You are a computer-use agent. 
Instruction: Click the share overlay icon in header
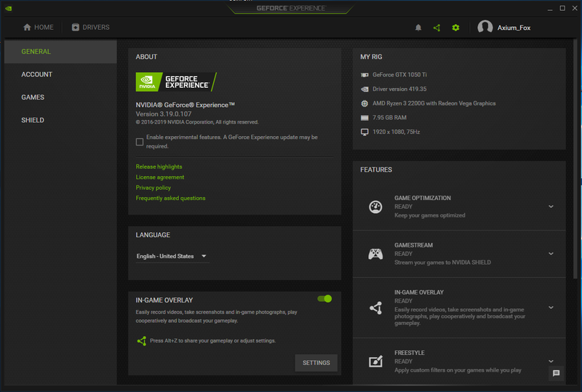pyautogui.click(x=437, y=28)
